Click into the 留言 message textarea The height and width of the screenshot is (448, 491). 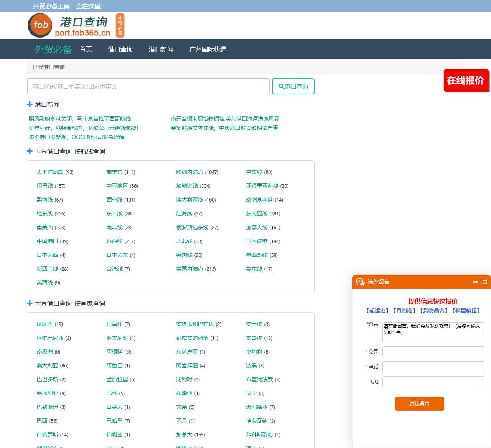433,332
